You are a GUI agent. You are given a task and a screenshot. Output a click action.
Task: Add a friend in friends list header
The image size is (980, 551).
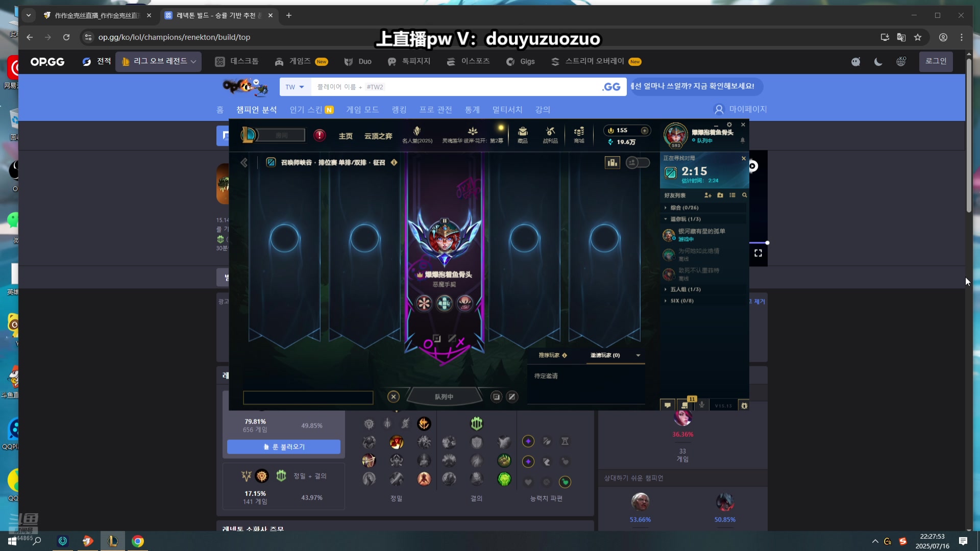click(708, 195)
